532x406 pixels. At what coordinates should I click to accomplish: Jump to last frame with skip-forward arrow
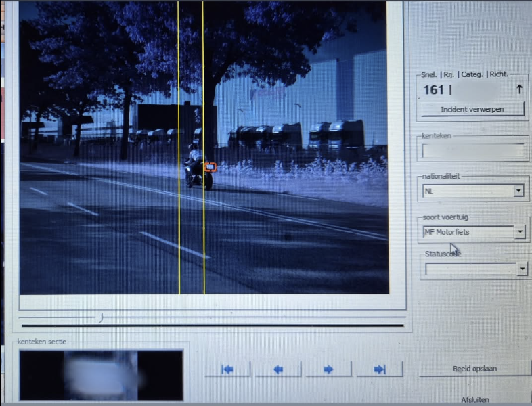380,369
